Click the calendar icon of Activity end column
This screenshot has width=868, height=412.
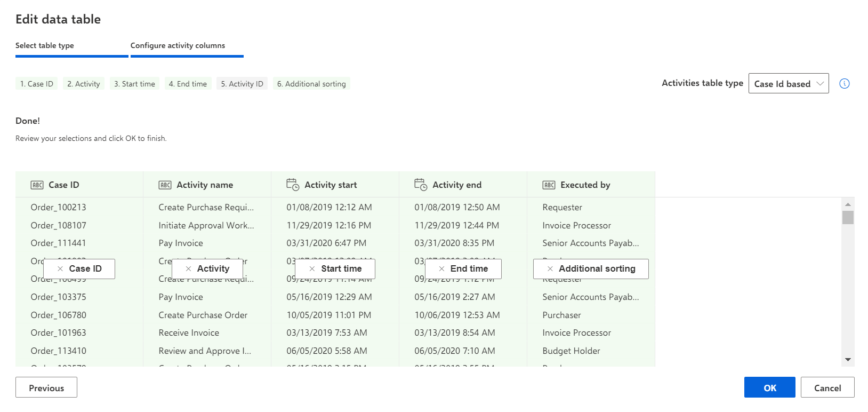click(421, 185)
